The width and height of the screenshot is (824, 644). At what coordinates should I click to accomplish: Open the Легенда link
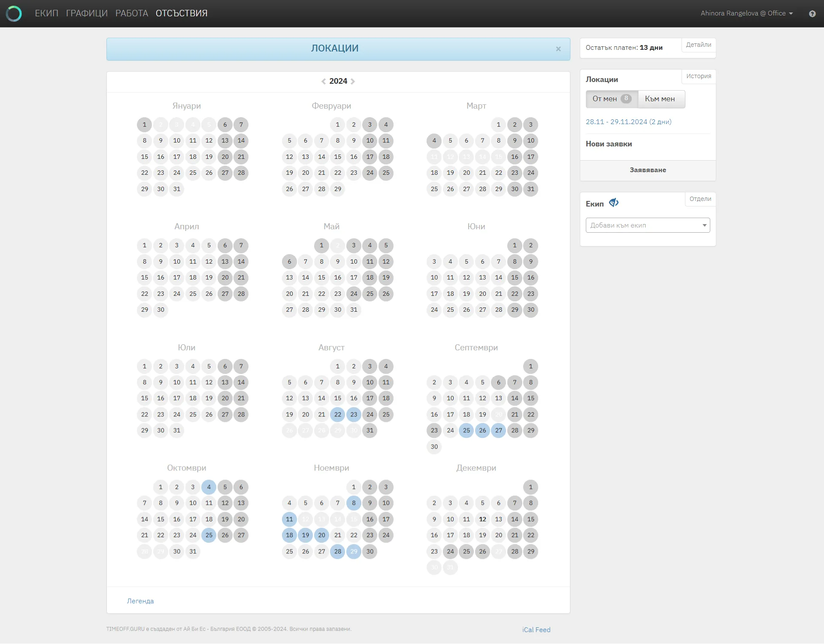click(x=140, y=601)
